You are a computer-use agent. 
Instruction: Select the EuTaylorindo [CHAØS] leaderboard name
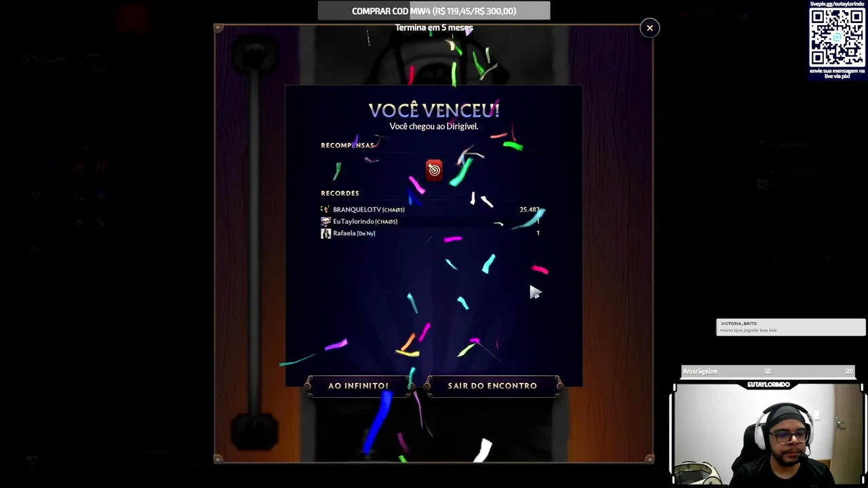tap(365, 222)
